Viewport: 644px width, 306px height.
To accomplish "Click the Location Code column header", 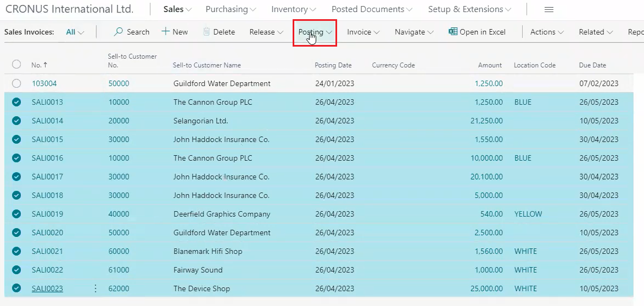I will pos(535,65).
